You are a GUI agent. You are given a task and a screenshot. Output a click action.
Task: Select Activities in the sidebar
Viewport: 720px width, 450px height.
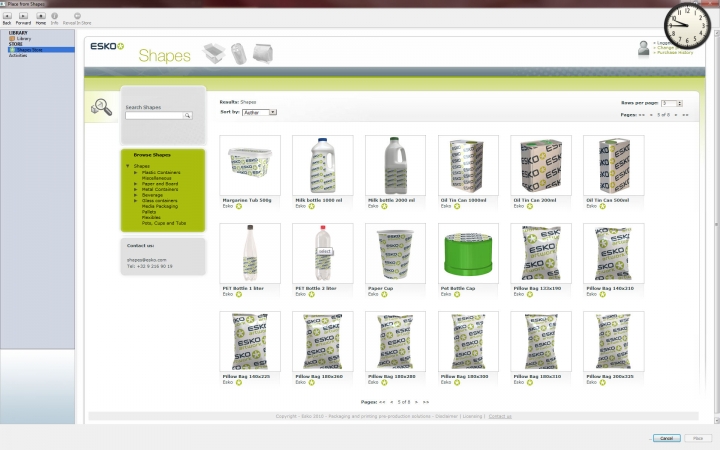(x=18, y=55)
